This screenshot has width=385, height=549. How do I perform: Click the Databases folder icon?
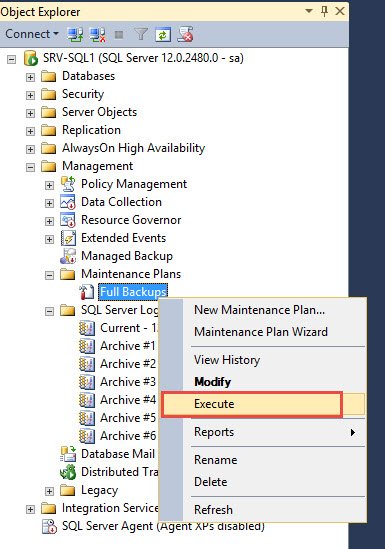(48, 76)
